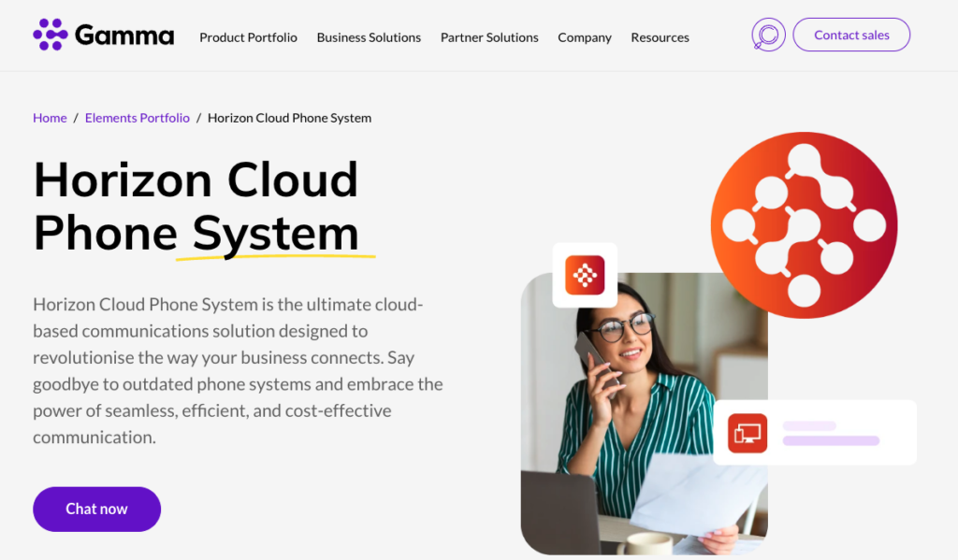
Task: Open the search magnifier icon
Action: coord(768,36)
